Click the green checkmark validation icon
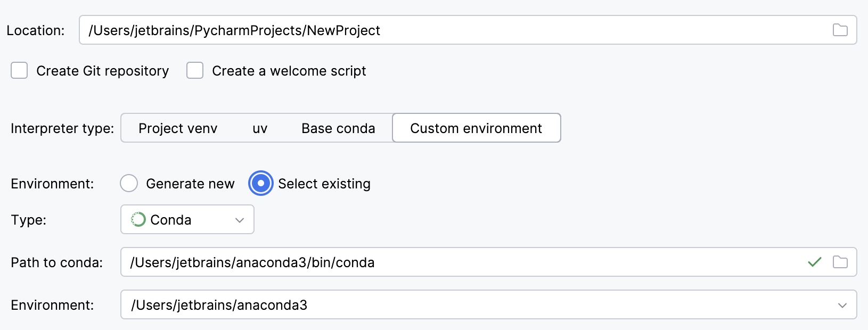 click(x=815, y=262)
